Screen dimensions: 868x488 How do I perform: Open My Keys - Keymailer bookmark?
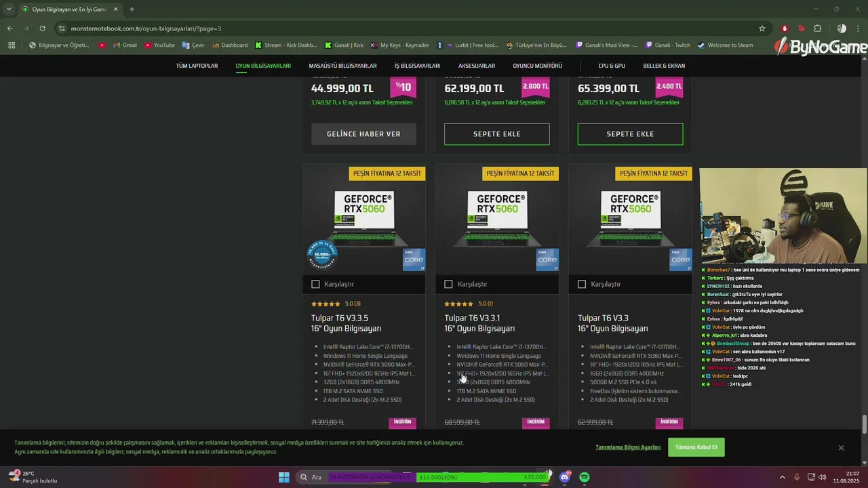399,45
